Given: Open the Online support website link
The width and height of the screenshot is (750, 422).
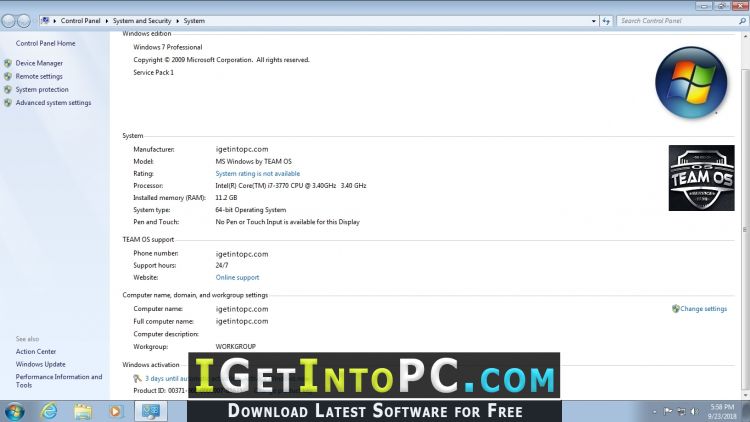Looking at the screenshot, I should tap(237, 278).
